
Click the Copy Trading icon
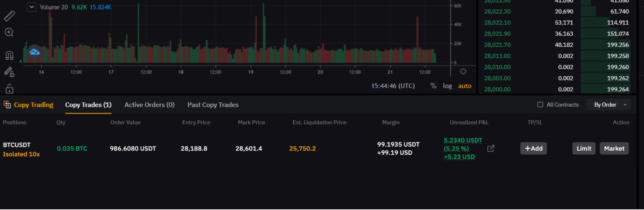point(7,104)
